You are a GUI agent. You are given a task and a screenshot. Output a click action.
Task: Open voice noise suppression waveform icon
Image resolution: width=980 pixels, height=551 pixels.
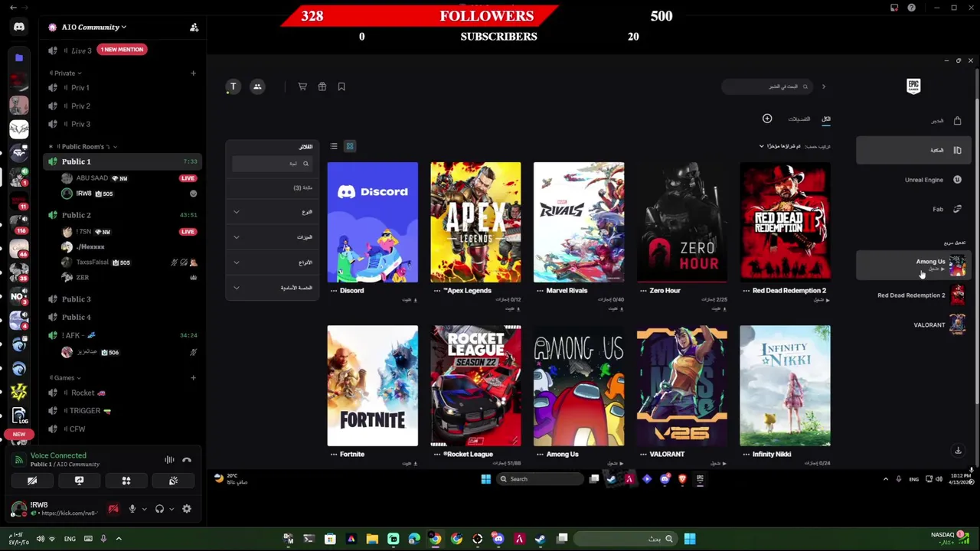pyautogui.click(x=169, y=460)
